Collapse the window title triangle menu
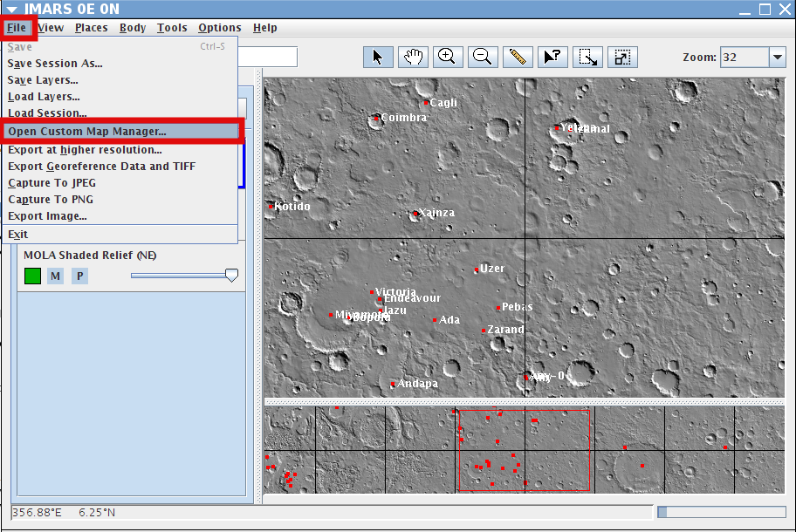This screenshot has width=796, height=532. 11,9
